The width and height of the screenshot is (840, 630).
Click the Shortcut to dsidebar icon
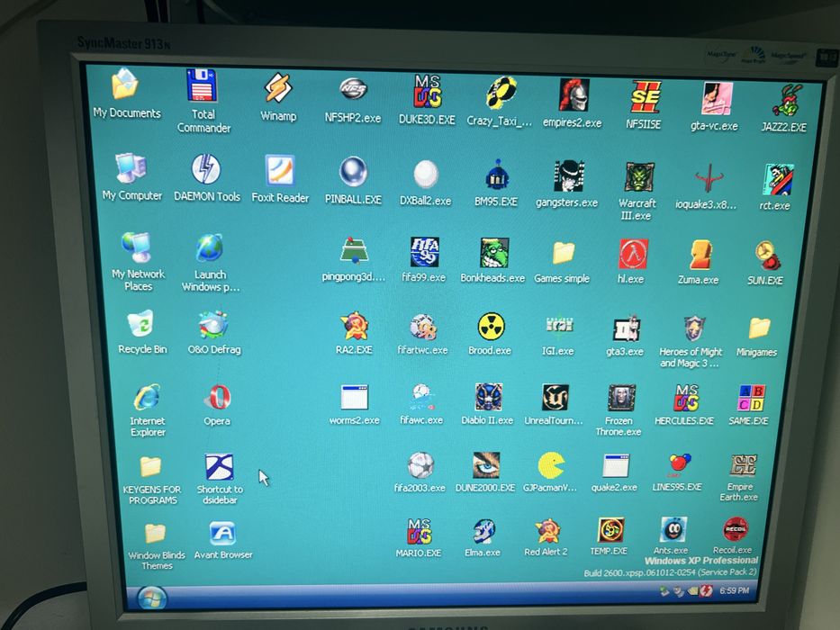pos(219,467)
